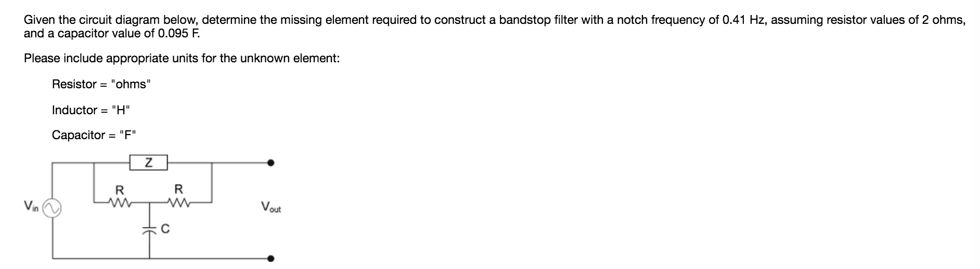Click the Capacitor = "F" line
The image size is (980, 269).
coord(94,135)
